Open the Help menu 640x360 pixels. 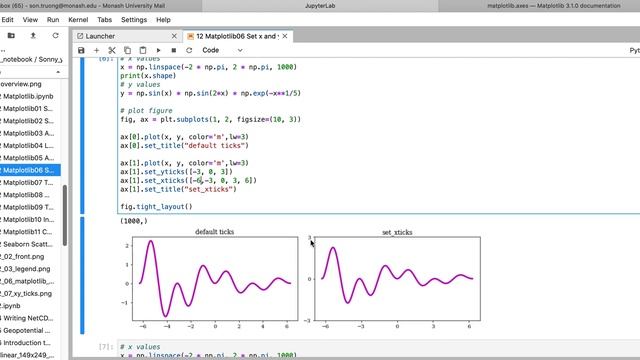(x=163, y=20)
